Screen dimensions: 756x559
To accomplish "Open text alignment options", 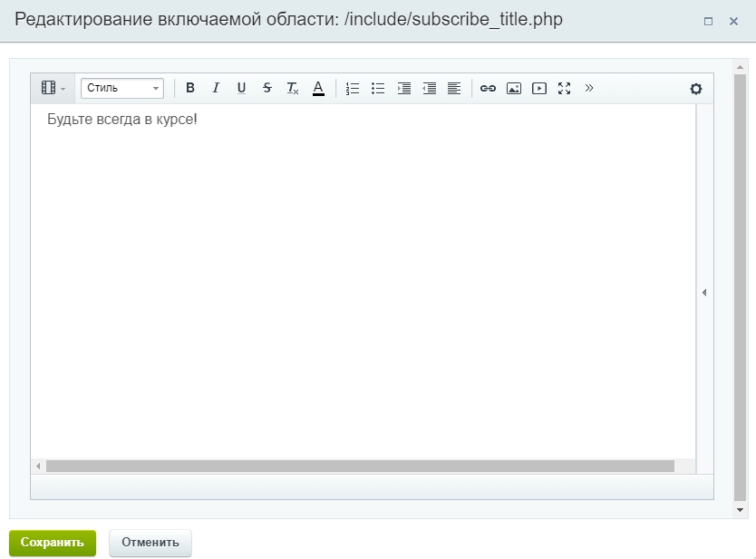I will click(x=454, y=88).
